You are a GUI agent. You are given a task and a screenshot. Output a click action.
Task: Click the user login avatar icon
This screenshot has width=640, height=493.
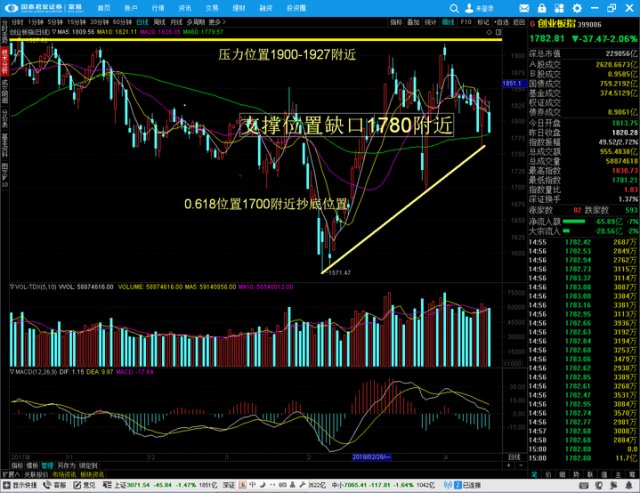[469, 8]
